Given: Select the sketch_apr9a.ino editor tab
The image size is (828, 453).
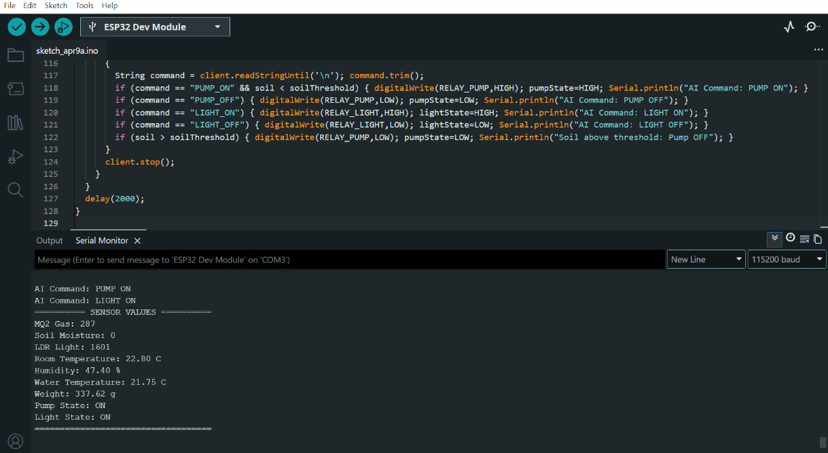Looking at the screenshot, I should (x=67, y=51).
